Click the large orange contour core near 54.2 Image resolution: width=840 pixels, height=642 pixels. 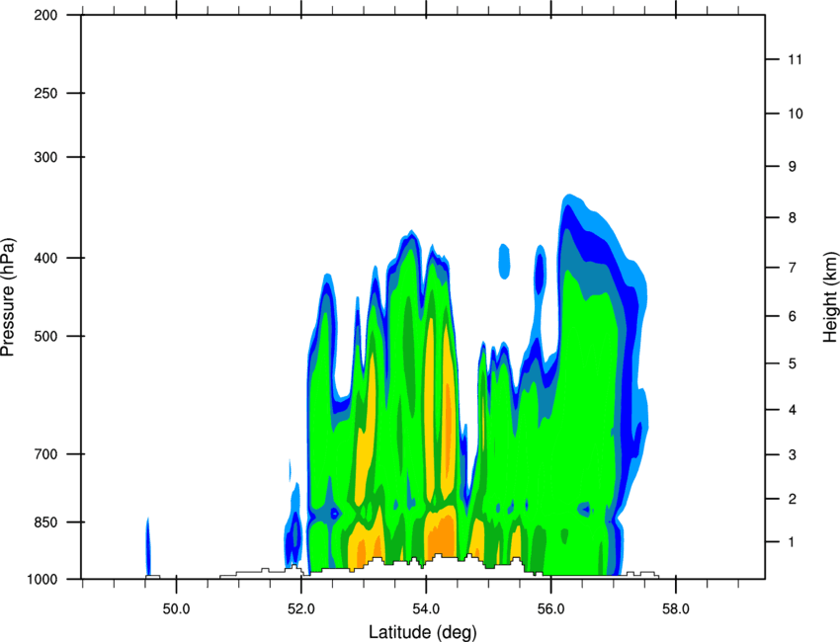click(x=441, y=535)
